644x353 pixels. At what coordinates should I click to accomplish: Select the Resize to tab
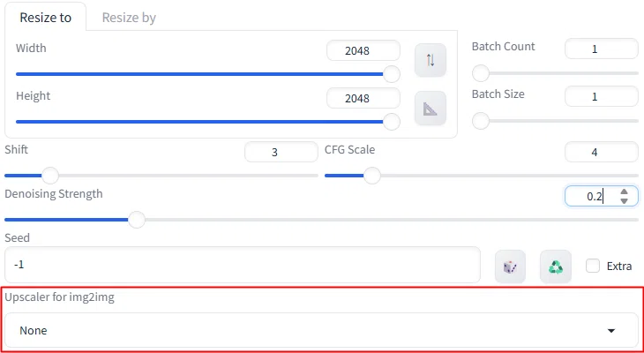(x=45, y=18)
